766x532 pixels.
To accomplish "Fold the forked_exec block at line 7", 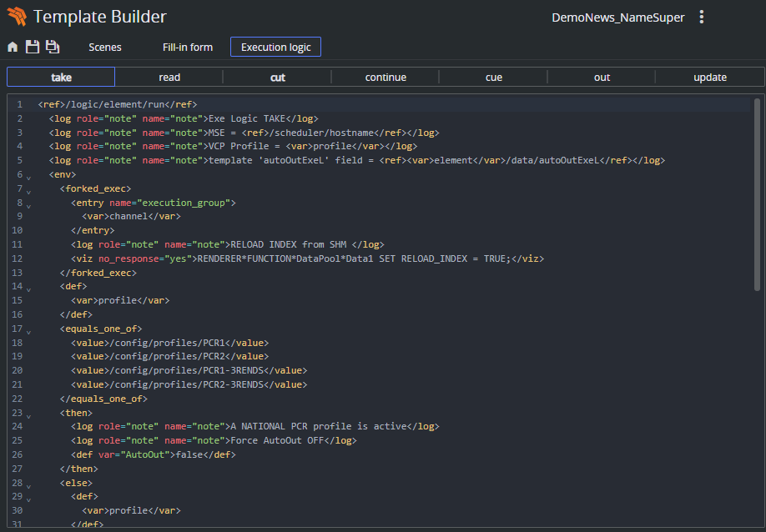I will (28, 191).
